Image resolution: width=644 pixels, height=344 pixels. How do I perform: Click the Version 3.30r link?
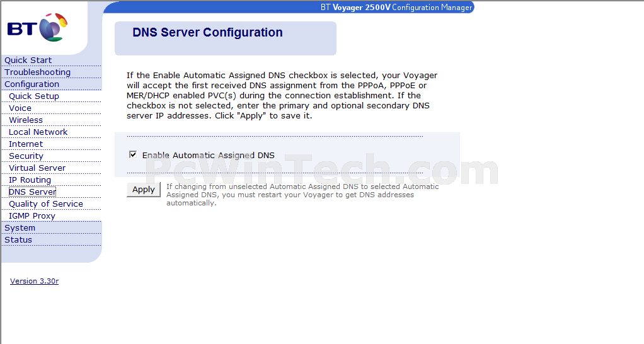coord(35,281)
